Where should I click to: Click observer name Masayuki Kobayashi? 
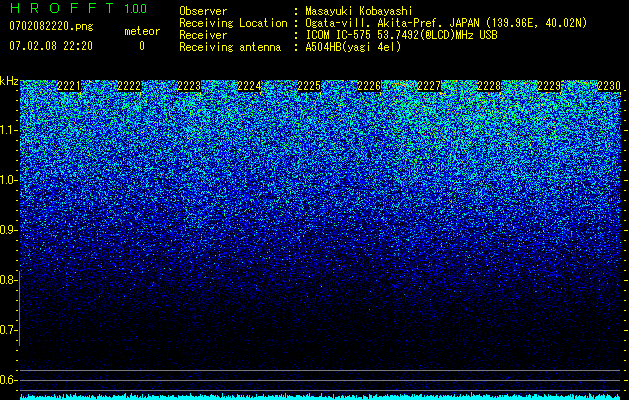pyautogui.click(x=359, y=11)
